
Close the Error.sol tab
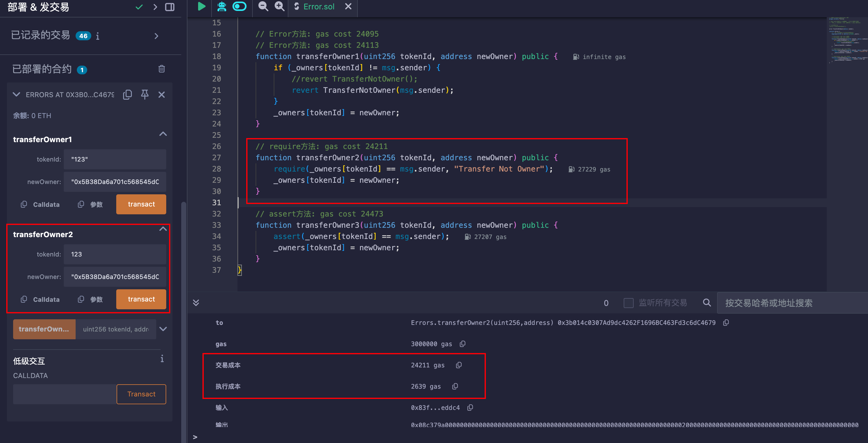(x=348, y=6)
